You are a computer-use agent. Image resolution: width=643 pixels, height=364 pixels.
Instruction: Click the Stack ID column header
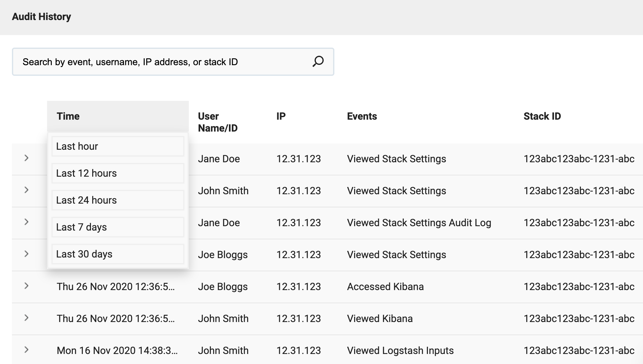pyautogui.click(x=542, y=116)
